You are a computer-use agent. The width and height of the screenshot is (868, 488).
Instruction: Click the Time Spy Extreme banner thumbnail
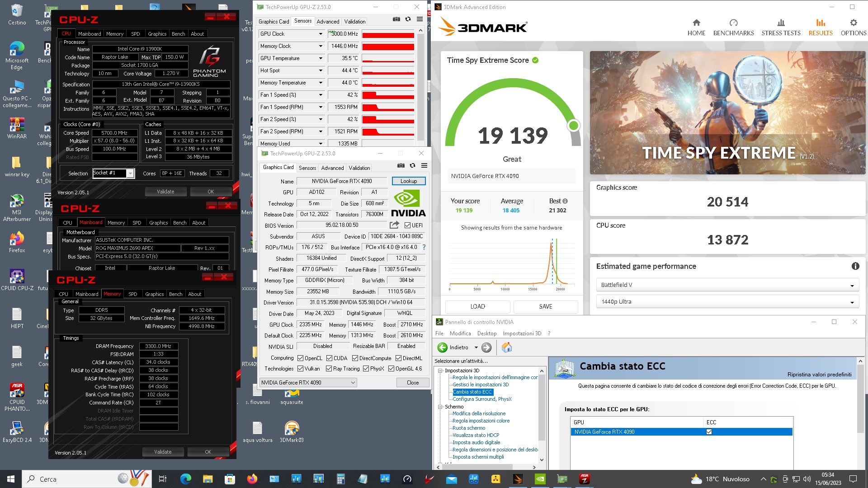pyautogui.click(x=727, y=113)
